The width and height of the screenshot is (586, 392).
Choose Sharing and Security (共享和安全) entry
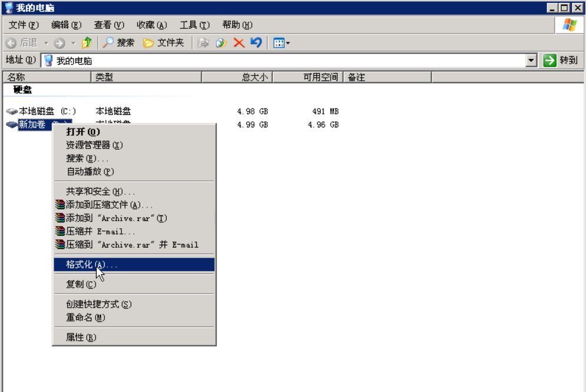click(134, 192)
